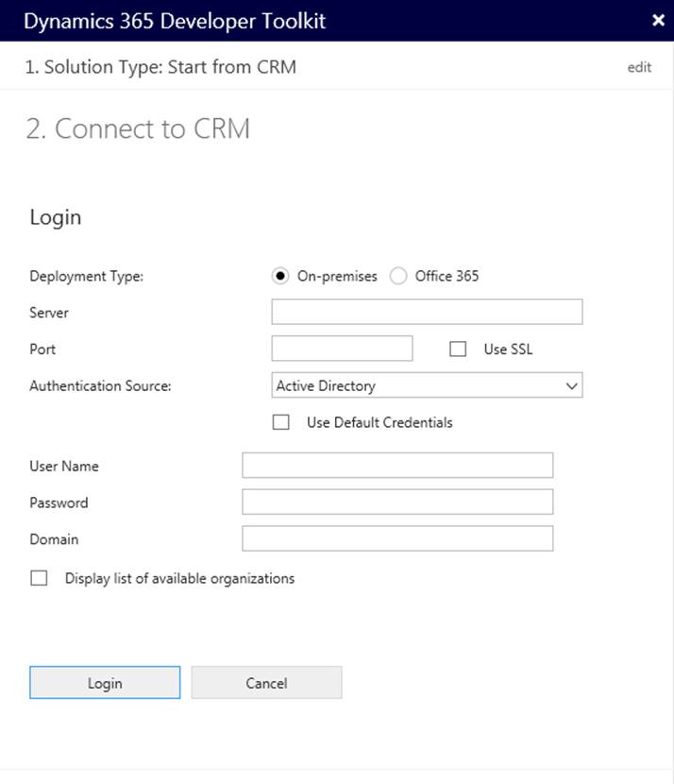Click into the Server input field
This screenshot has width=674, height=784.
427,312
